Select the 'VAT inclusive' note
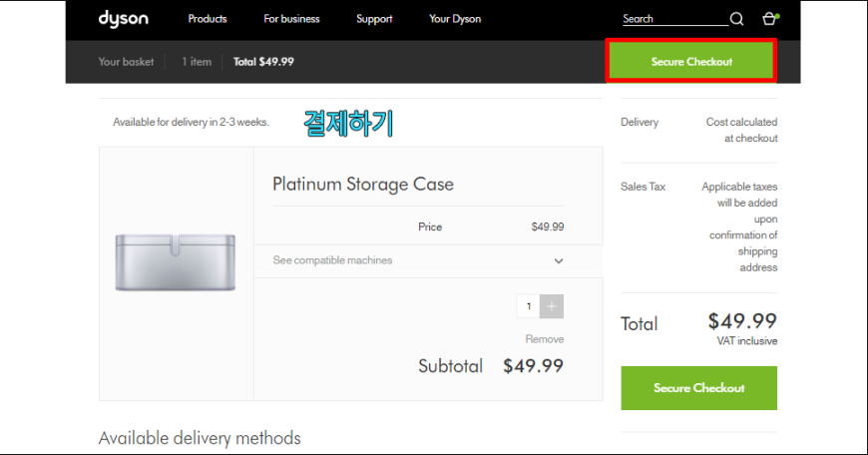This screenshot has width=868, height=455. (x=746, y=341)
